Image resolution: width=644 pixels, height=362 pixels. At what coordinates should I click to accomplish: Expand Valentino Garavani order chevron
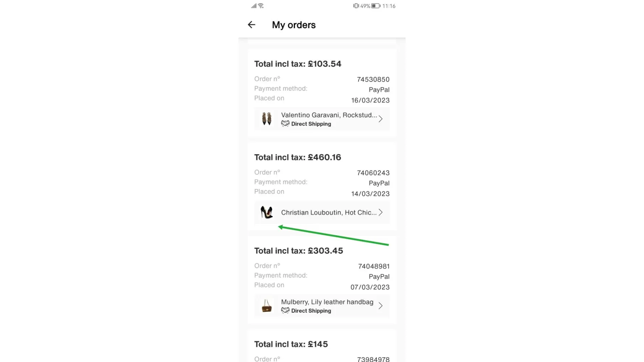pos(380,119)
